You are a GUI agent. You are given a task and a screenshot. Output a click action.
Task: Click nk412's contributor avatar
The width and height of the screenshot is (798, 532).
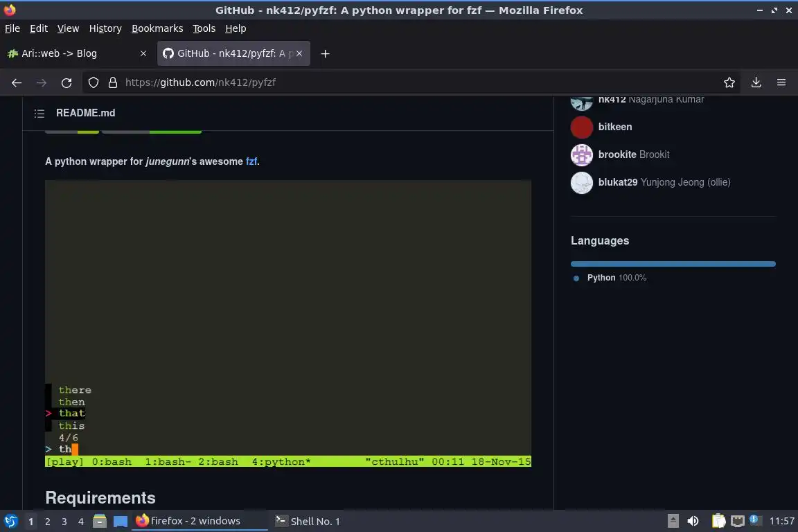coord(582,103)
